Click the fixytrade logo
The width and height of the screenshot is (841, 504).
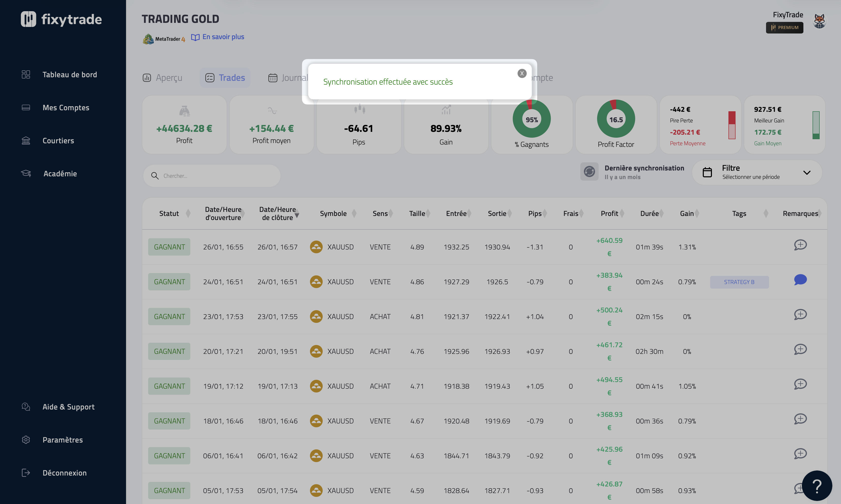tap(61, 19)
